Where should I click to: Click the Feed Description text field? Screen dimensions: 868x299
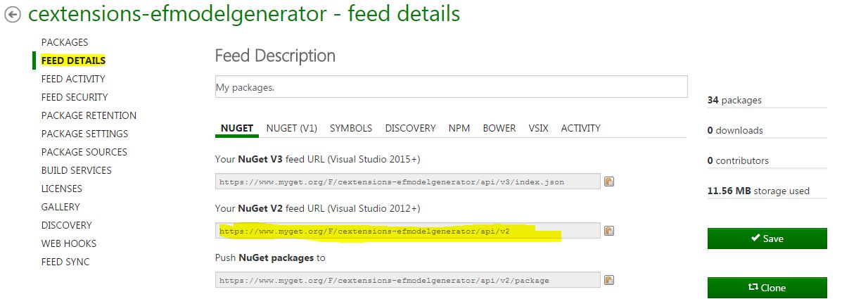(x=451, y=87)
